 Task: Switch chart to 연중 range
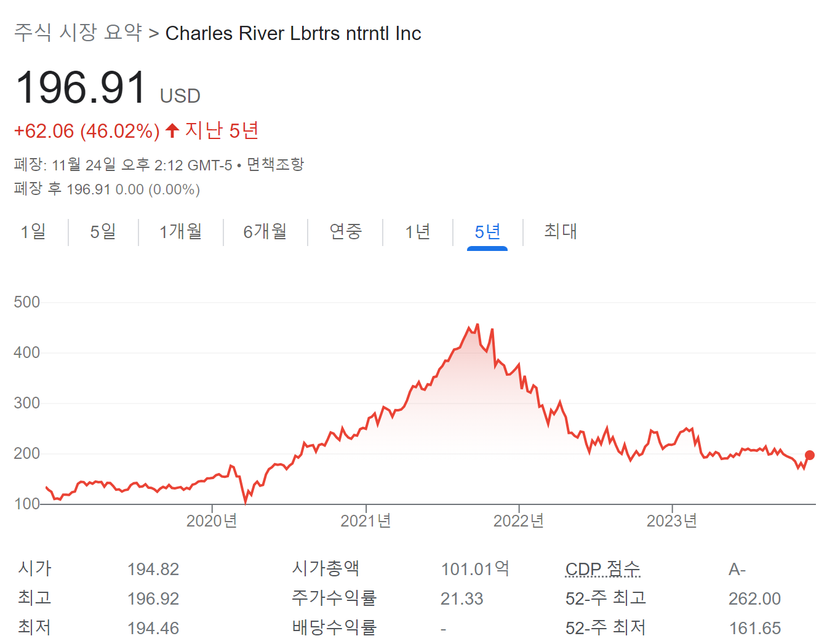point(345,231)
